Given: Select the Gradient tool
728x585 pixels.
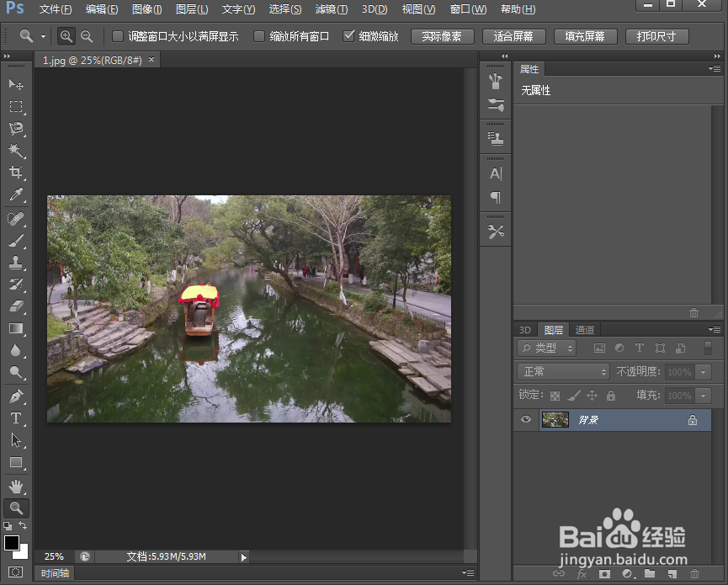Looking at the screenshot, I should [16, 328].
